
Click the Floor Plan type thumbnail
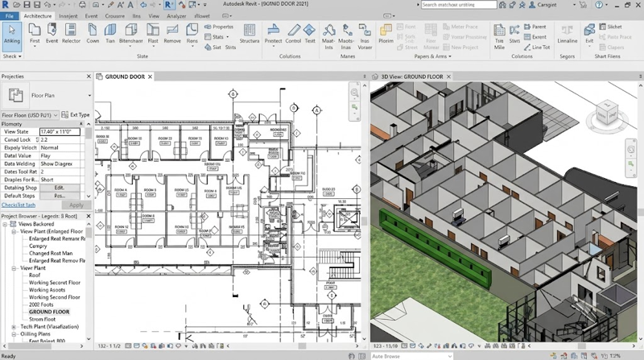click(15, 95)
